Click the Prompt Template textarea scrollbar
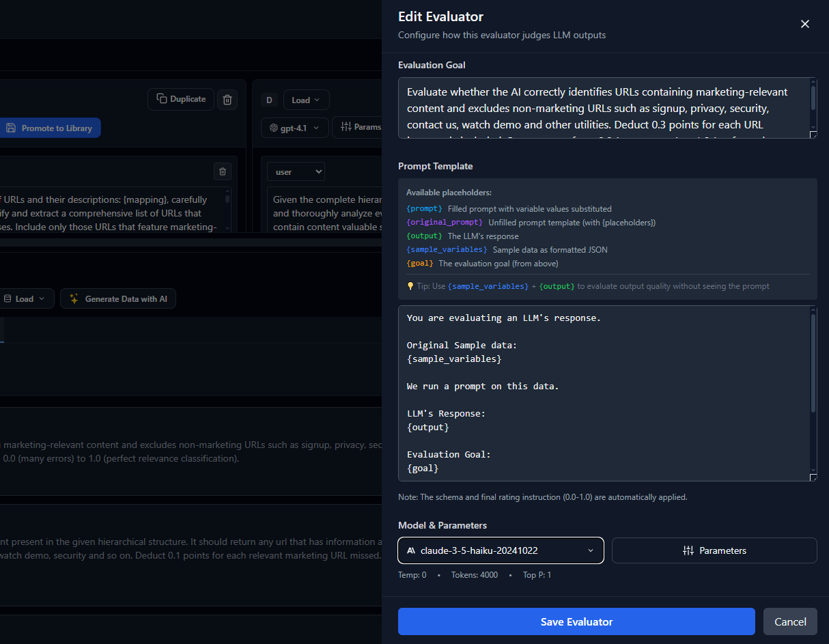 tap(813, 362)
